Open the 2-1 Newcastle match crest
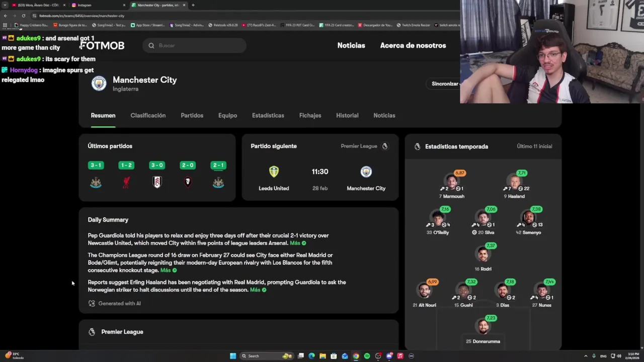This screenshot has height=362, width=644. click(218, 183)
